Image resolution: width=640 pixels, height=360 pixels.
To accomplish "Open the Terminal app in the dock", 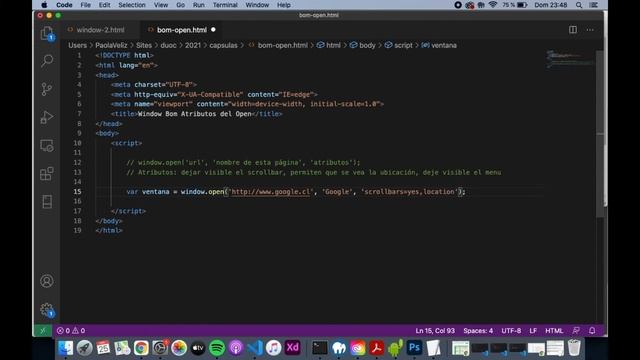I will click(x=320, y=348).
